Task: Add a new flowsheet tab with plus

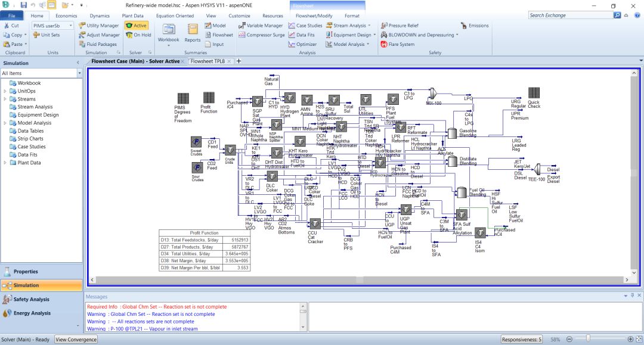Action: click(x=239, y=61)
